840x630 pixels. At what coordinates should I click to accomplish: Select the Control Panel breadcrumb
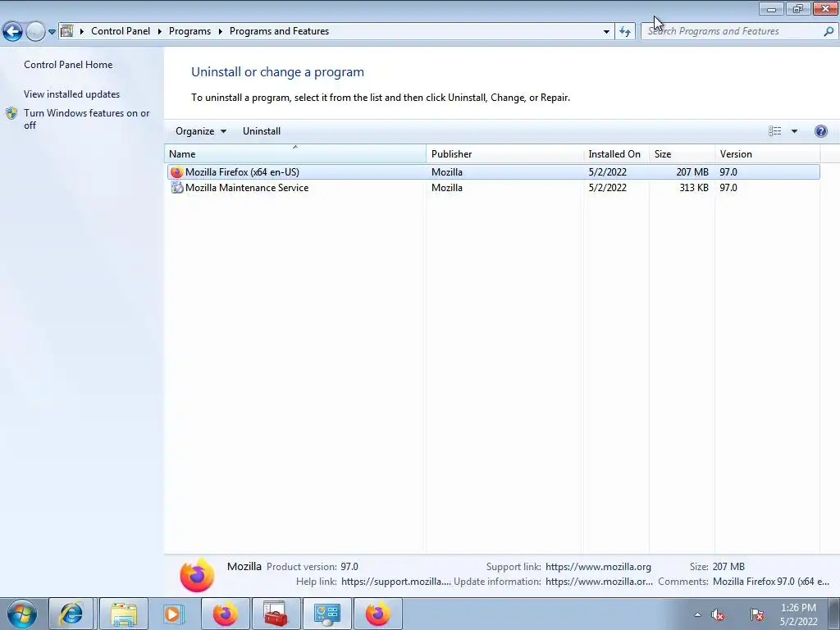(121, 31)
